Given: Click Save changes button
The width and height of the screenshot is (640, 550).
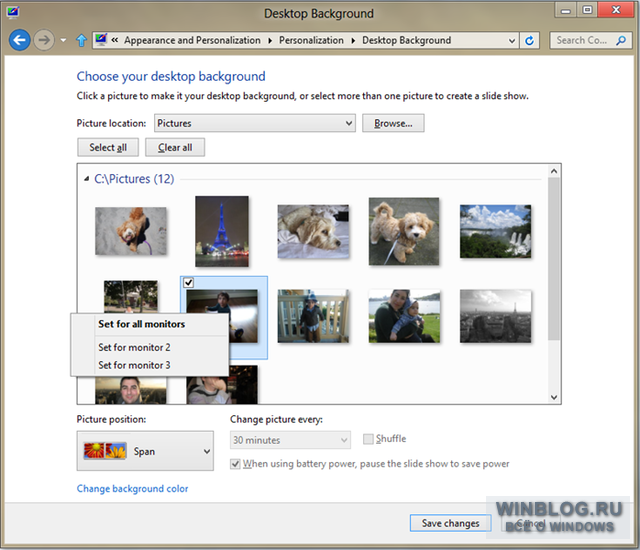Looking at the screenshot, I should (451, 523).
